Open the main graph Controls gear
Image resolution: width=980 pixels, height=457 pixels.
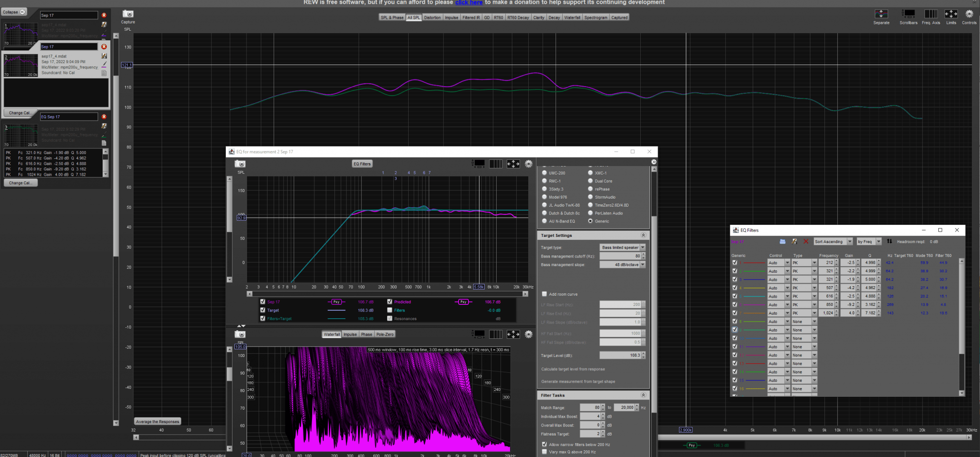(x=969, y=14)
